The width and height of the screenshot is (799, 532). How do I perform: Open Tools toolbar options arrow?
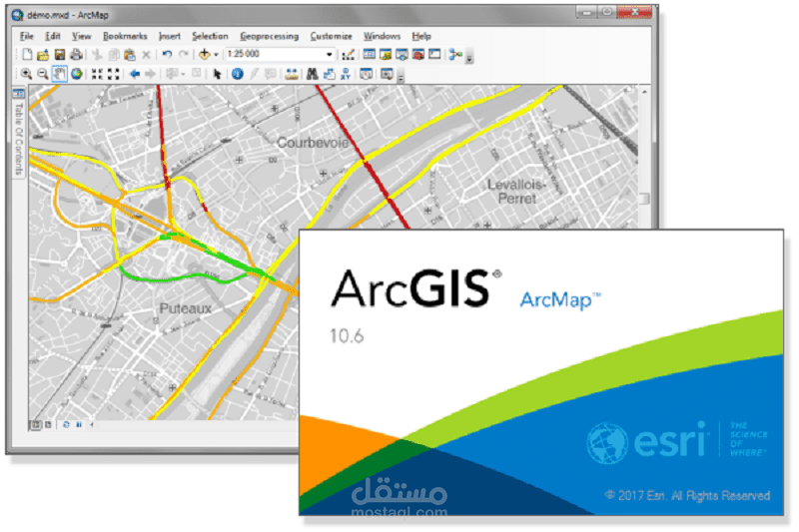pos(400,78)
